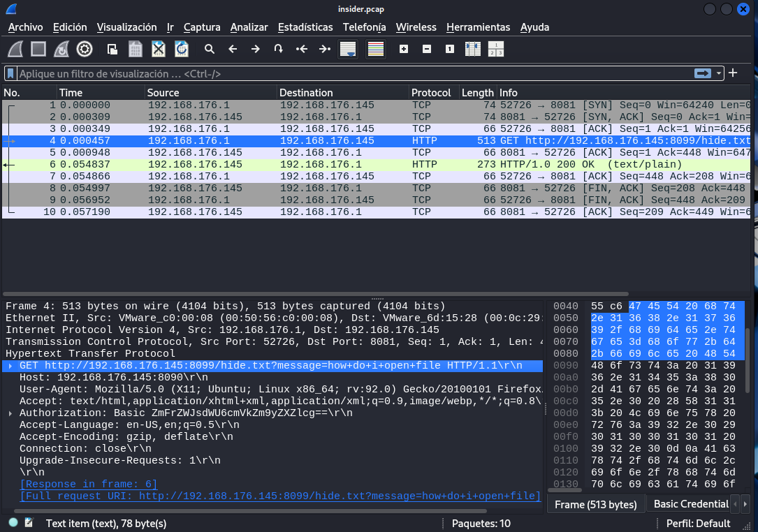Open the Edición menu
This screenshot has height=532, width=758.
tap(70, 27)
